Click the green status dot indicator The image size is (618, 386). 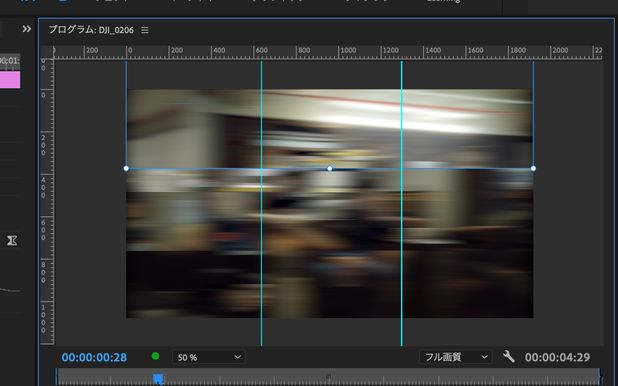[156, 356]
